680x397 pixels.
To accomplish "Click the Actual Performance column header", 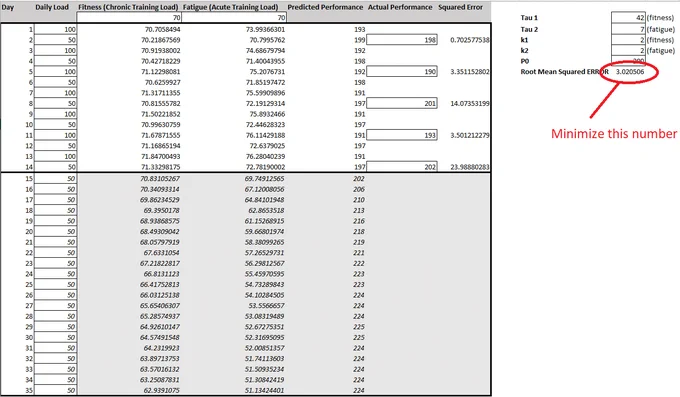I will tap(400, 7).
